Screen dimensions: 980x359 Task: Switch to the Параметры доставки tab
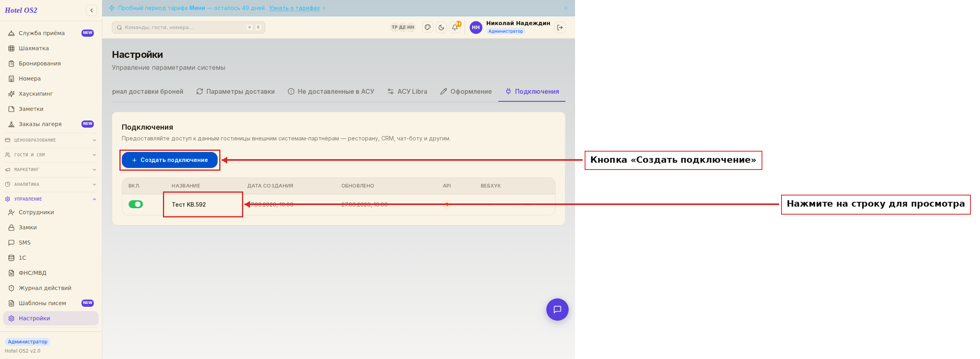click(x=236, y=92)
